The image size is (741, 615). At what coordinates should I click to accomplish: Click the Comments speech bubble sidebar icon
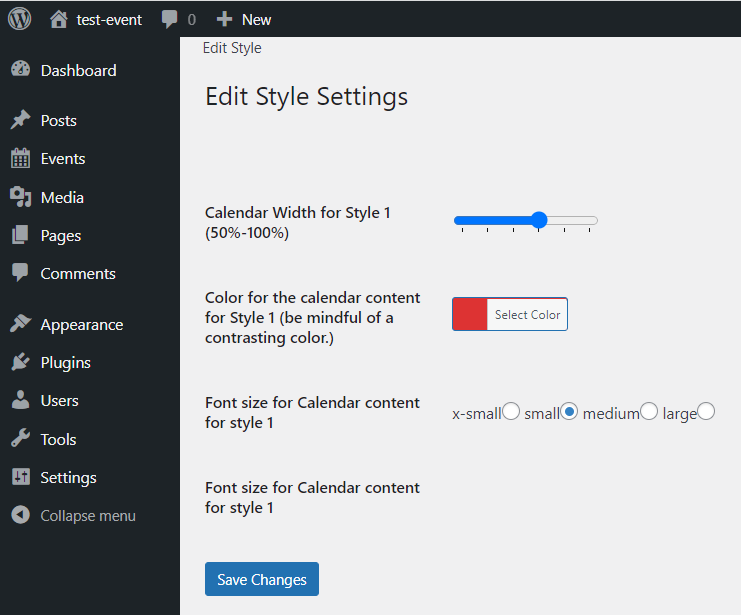coord(20,273)
